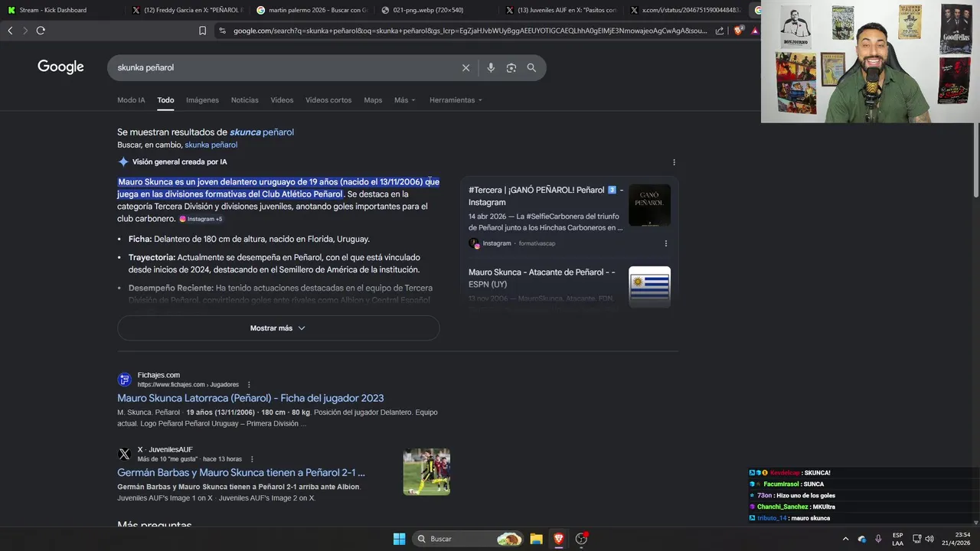Click the Brave browser taskbar icon
Image resolution: width=980 pixels, height=551 pixels.
tap(559, 539)
